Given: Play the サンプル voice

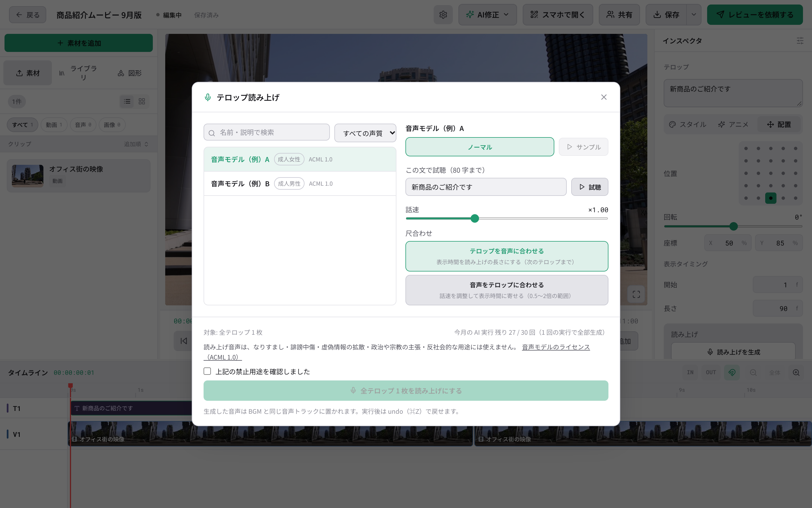Looking at the screenshot, I should [x=584, y=147].
